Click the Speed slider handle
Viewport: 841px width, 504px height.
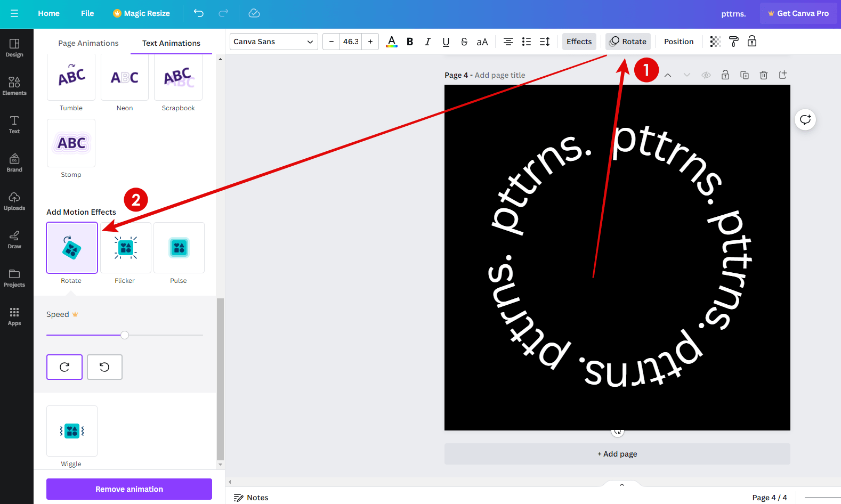[x=125, y=335]
